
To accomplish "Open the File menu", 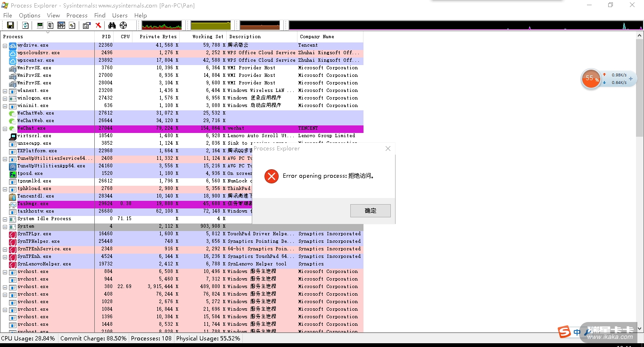I will point(8,15).
